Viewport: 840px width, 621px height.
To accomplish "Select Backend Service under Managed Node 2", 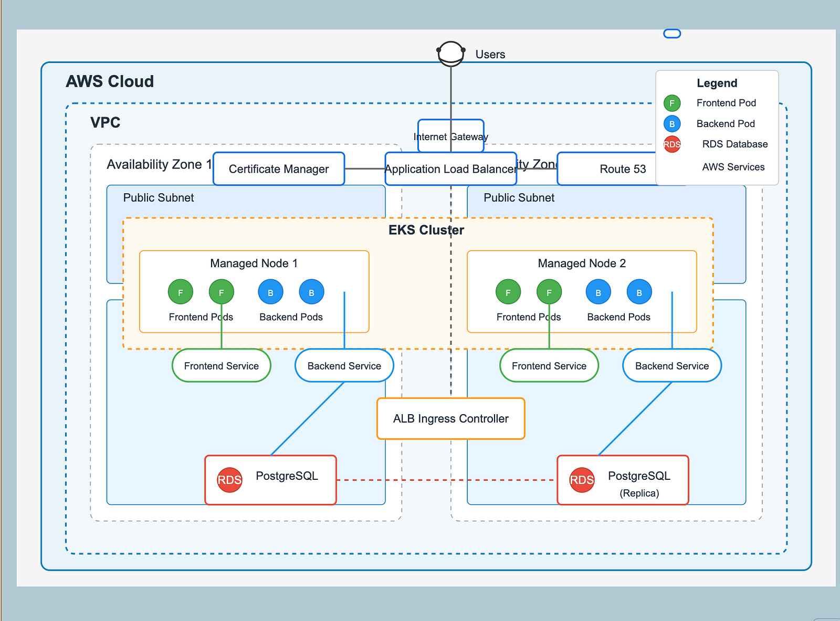I will point(672,365).
